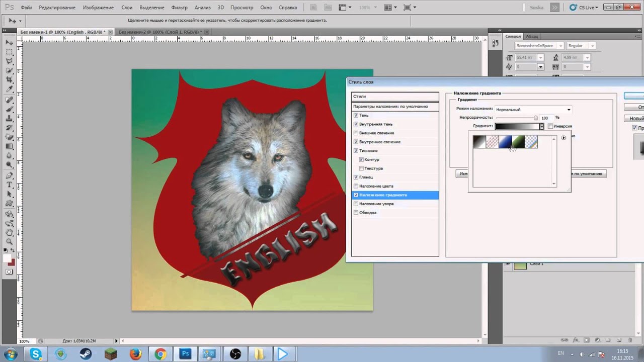Screen dimensions: 644x362
Task: Choose the blue gradient preset swatch
Action: (x=505, y=142)
